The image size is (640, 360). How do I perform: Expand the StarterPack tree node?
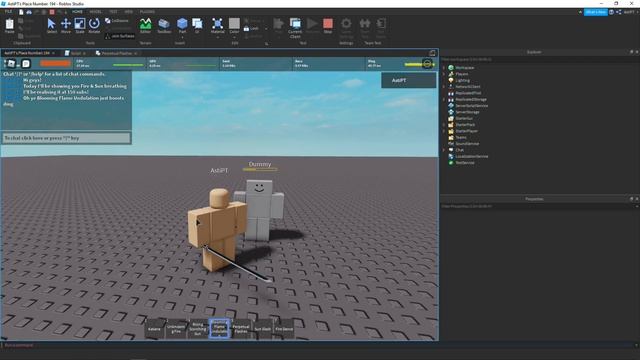click(444, 125)
